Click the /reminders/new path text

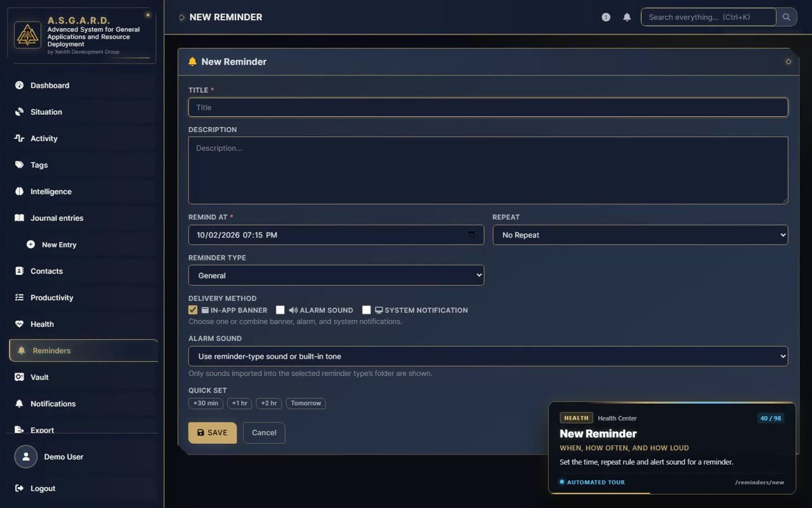click(759, 483)
